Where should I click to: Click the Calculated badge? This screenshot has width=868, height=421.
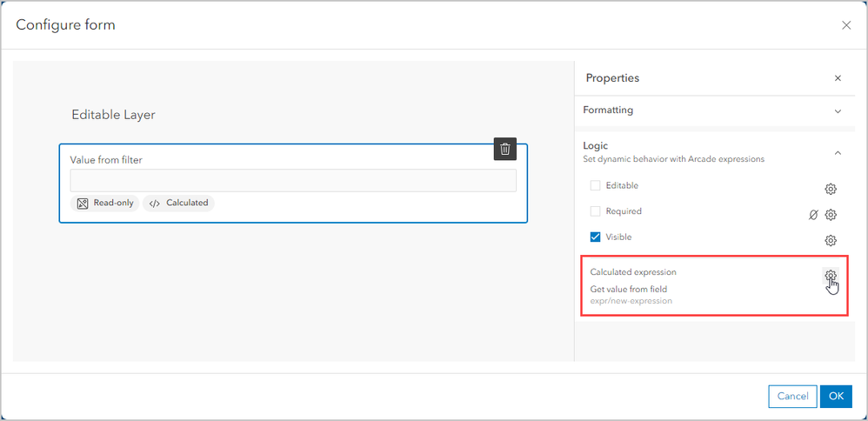[x=178, y=203]
